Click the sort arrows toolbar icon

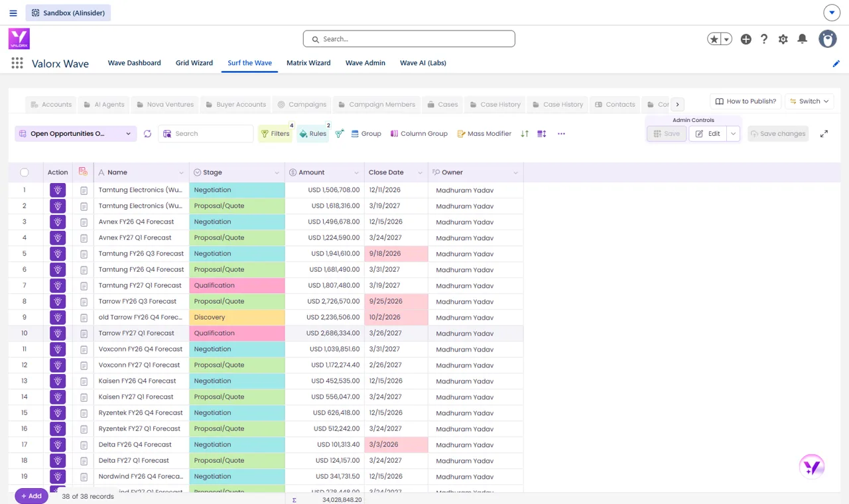point(525,134)
